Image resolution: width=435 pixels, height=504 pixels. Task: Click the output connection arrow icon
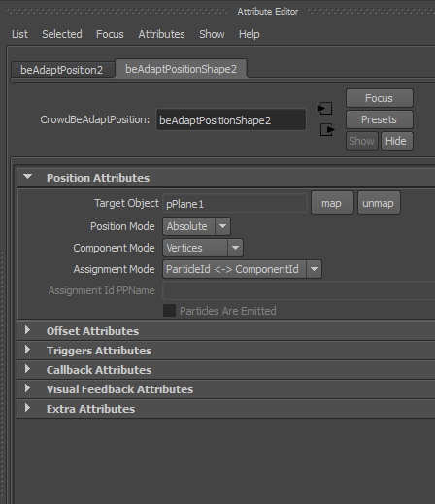[327, 130]
